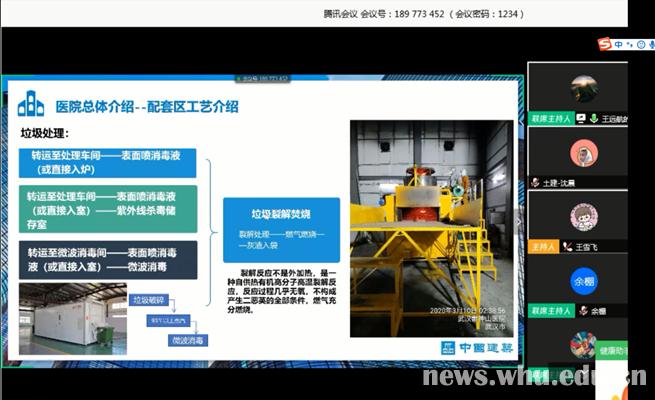This screenshot has height=400, width=655.
Task: Click the blue building logo on slide
Action: [32, 103]
